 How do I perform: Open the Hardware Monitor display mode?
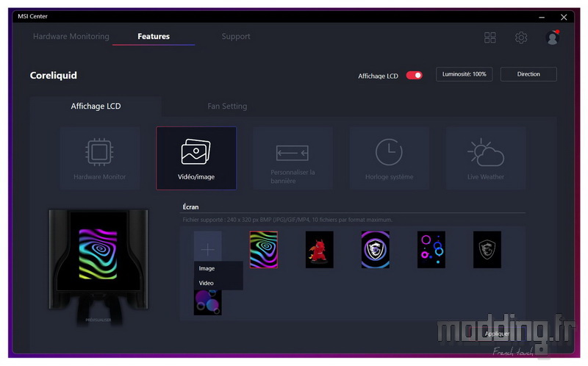tap(100, 158)
